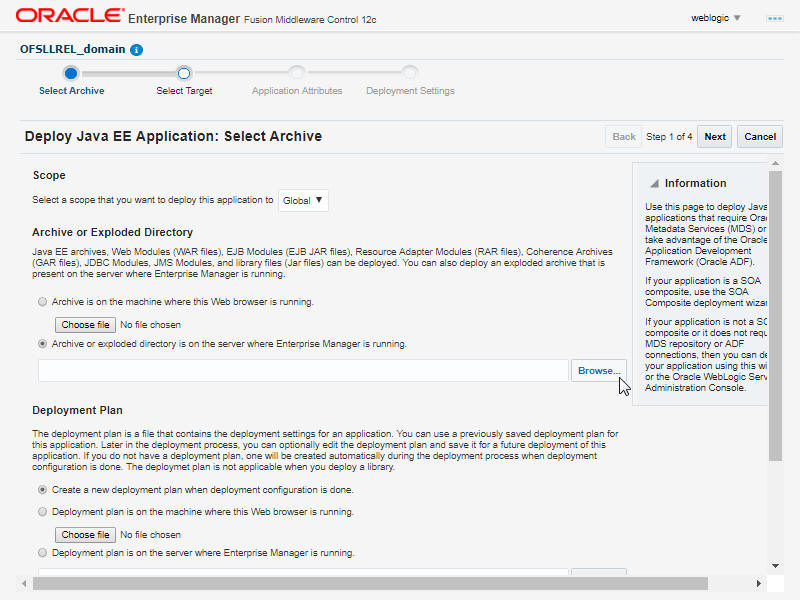The image size is (800, 600).
Task: Click Choose file under the deployment plan option
Action: click(85, 535)
